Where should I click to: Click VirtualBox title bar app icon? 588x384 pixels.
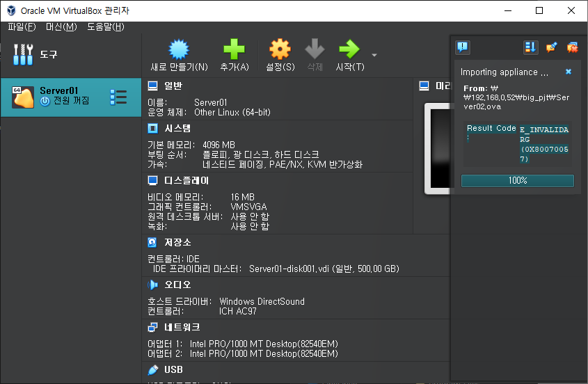click(x=11, y=10)
